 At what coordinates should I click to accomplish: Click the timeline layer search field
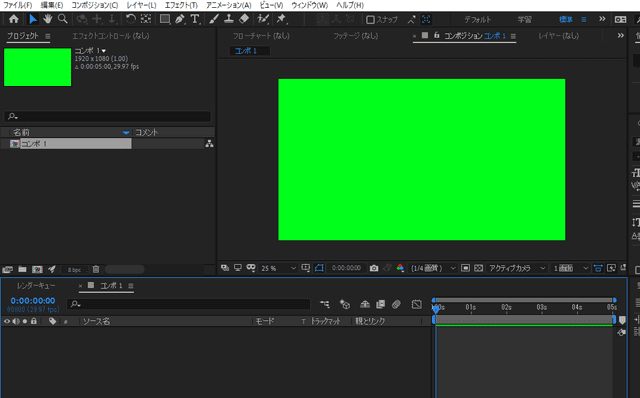pyautogui.click(x=189, y=304)
